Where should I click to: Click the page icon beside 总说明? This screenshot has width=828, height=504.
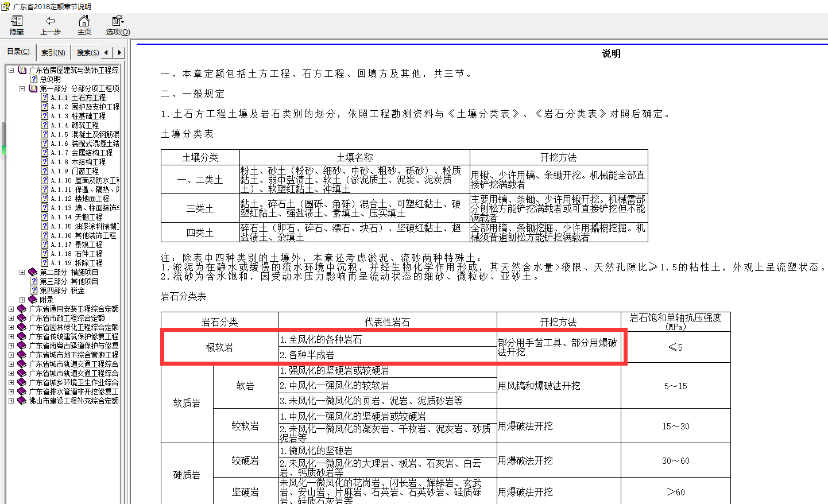pos(34,79)
